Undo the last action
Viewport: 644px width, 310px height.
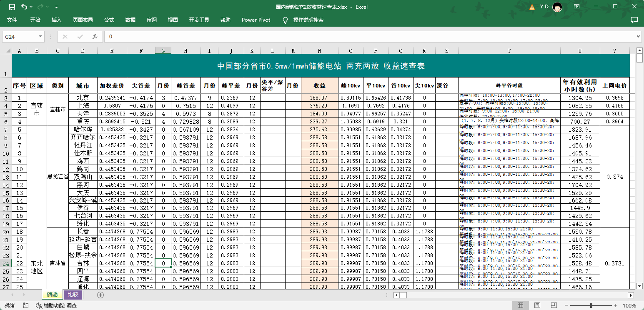click(x=24, y=7)
